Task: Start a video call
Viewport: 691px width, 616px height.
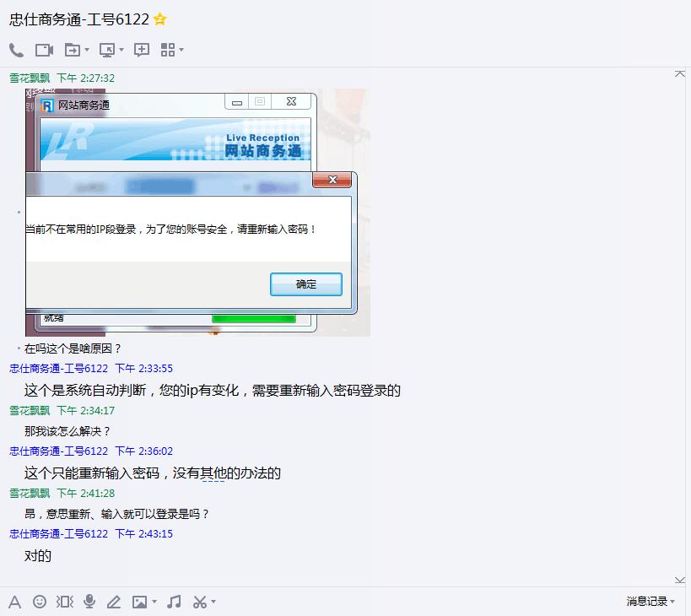Action: point(44,50)
